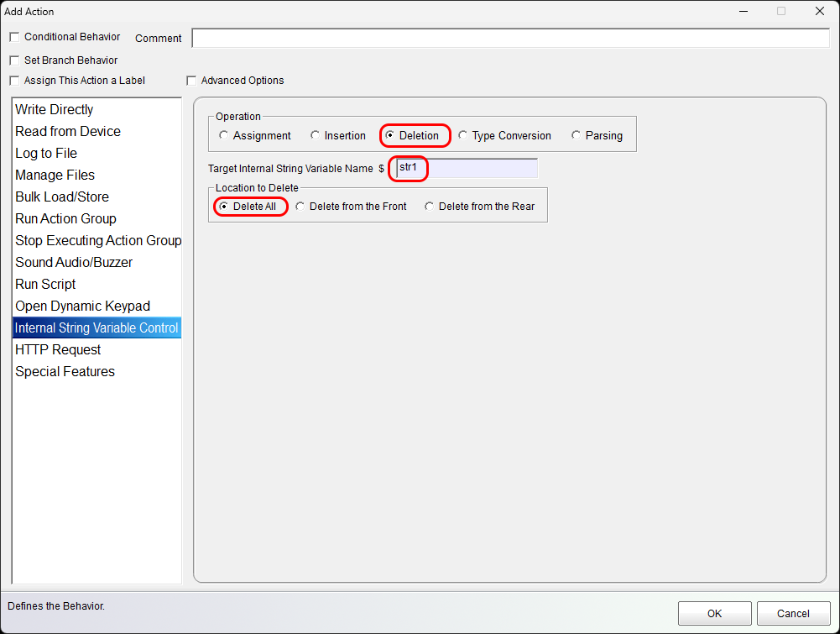Select Delete from the Front option
This screenshot has width=840, height=634.
coord(300,207)
